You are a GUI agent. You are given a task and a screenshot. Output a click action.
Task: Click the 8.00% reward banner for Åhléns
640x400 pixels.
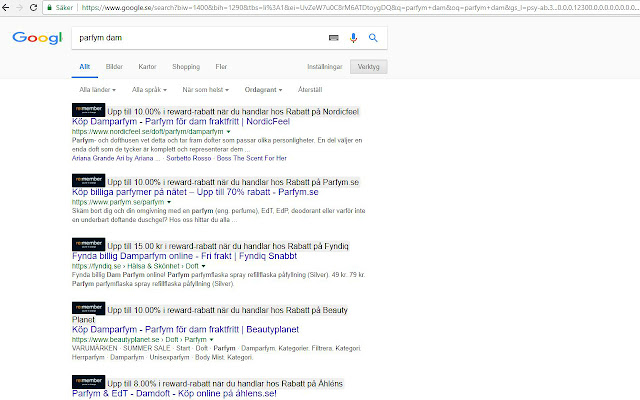(225, 384)
